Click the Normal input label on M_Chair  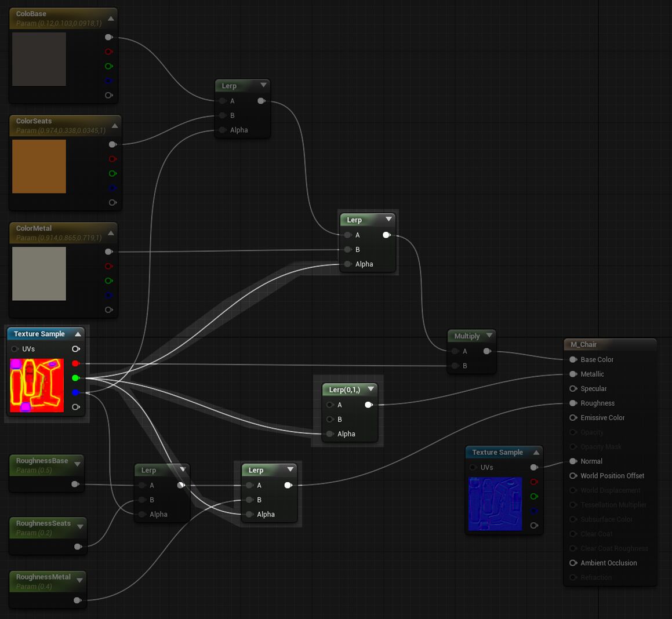pyautogui.click(x=591, y=461)
